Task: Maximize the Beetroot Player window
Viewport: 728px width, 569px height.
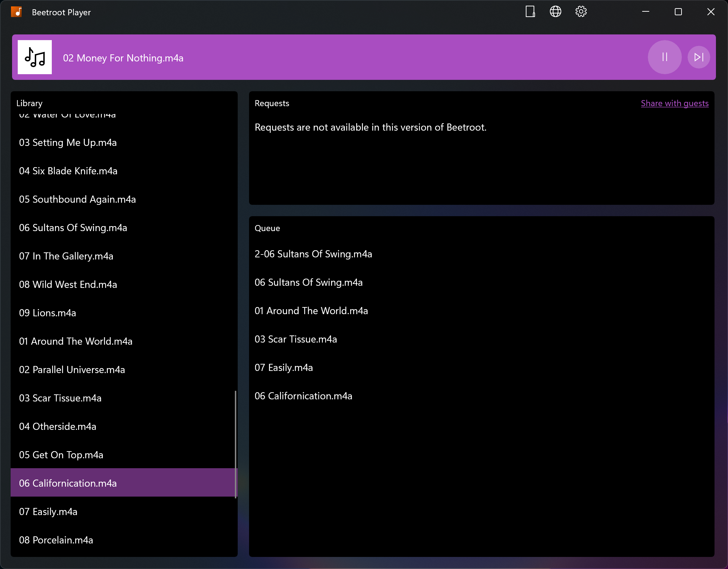Action: coord(678,12)
